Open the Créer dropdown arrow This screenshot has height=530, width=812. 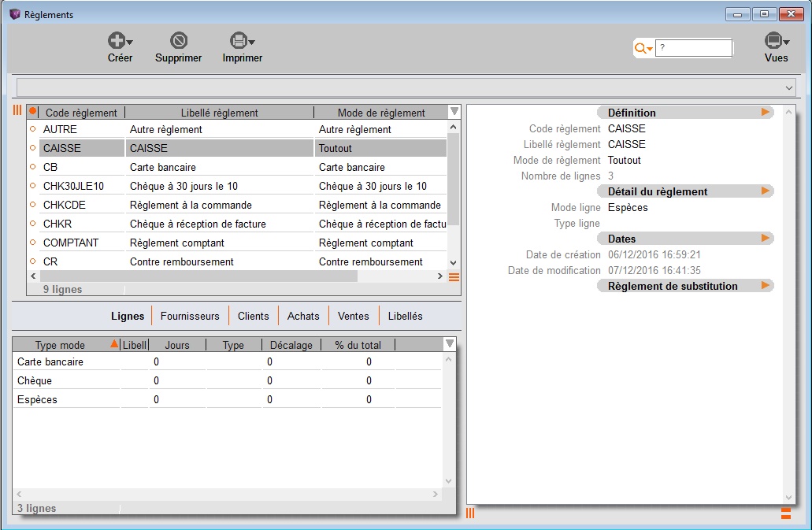130,43
